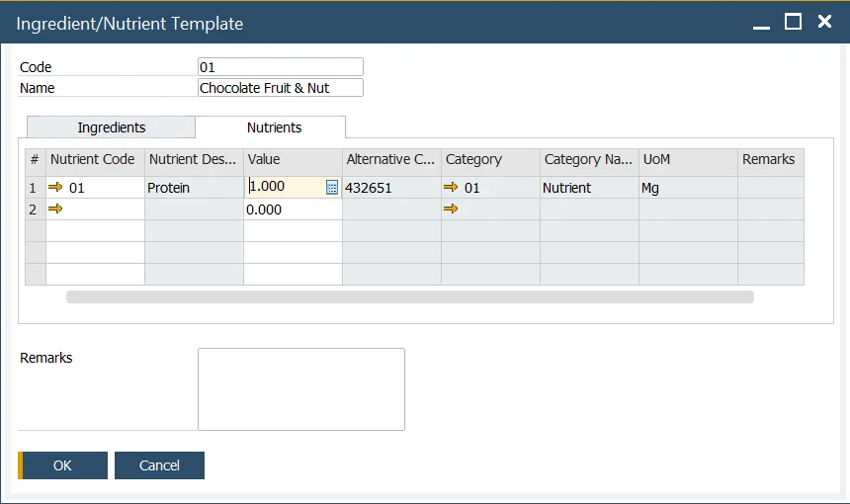Click link arrow in empty Nutrient Code row 2
This screenshot has height=504, width=850.
55,210
